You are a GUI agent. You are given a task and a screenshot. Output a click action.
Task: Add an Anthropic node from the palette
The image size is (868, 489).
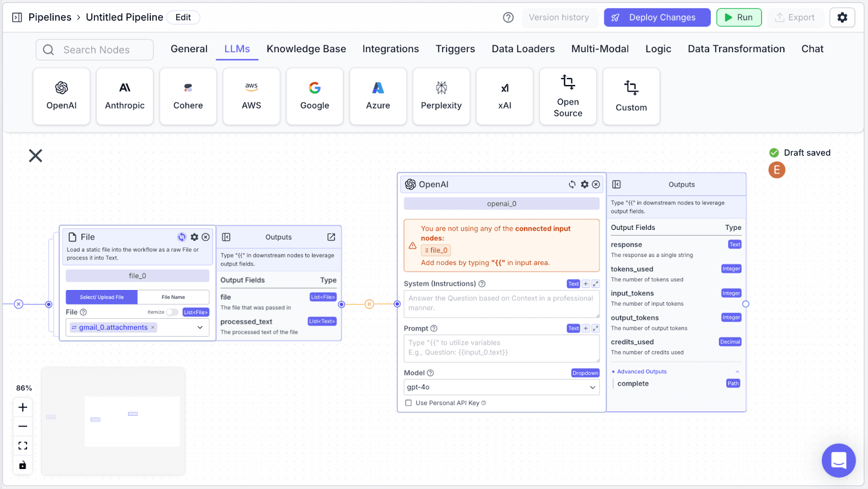[x=125, y=96]
